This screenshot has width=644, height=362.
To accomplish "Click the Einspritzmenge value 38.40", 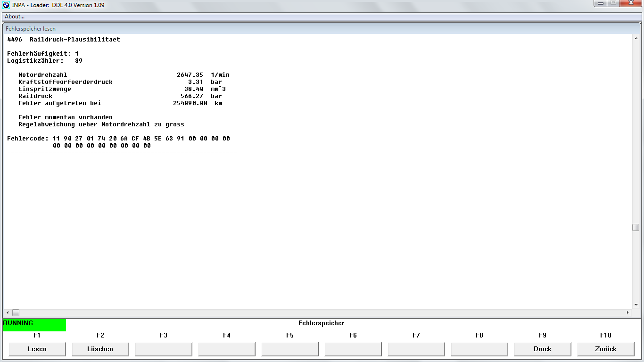I will pos(194,89).
